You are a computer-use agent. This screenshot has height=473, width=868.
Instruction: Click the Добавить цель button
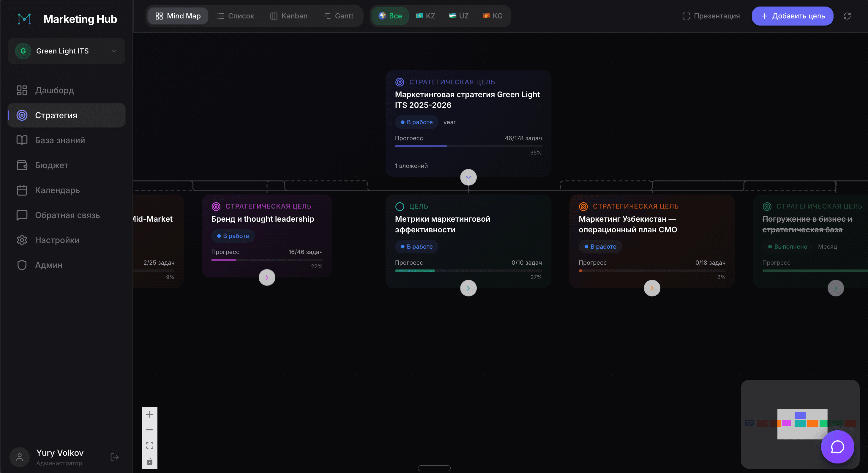click(793, 16)
